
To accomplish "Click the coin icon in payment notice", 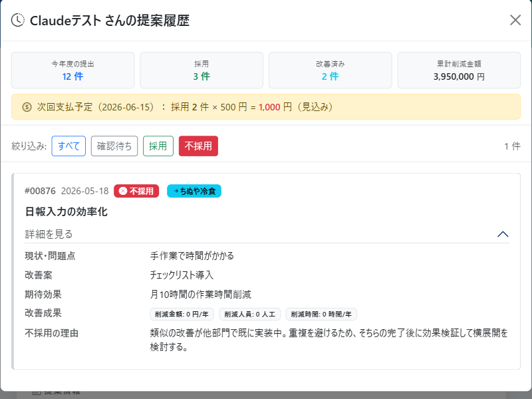I will coord(27,107).
